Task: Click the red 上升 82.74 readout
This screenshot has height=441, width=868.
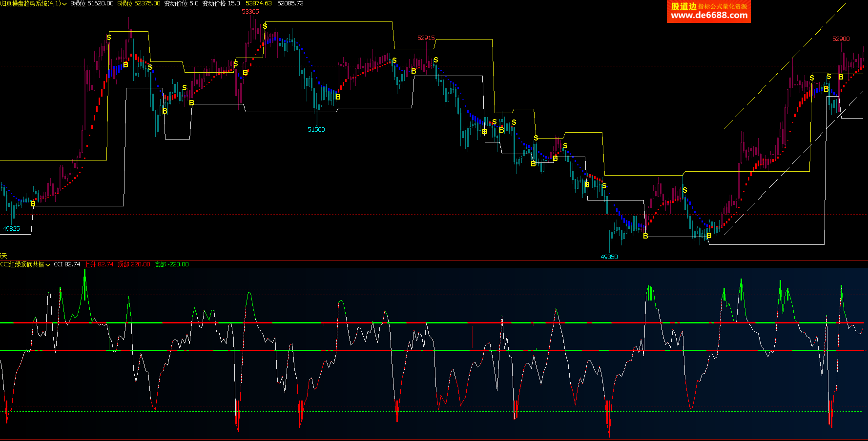Action: (x=99, y=264)
